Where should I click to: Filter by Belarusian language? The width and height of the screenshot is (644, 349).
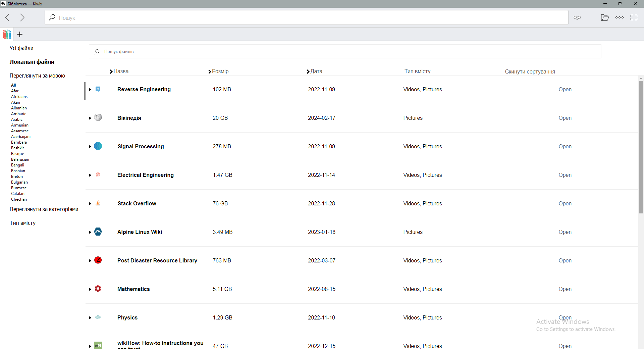[20, 159]
